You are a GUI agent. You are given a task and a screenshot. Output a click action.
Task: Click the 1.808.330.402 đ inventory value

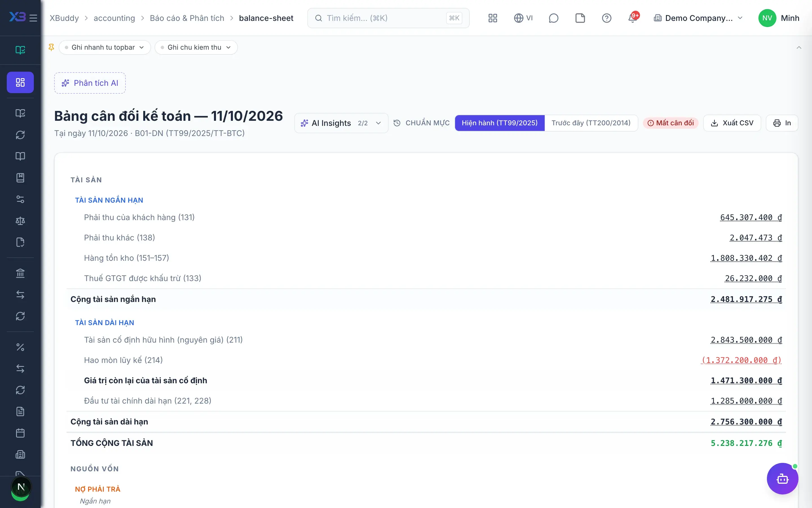click(x=746, y=258)
